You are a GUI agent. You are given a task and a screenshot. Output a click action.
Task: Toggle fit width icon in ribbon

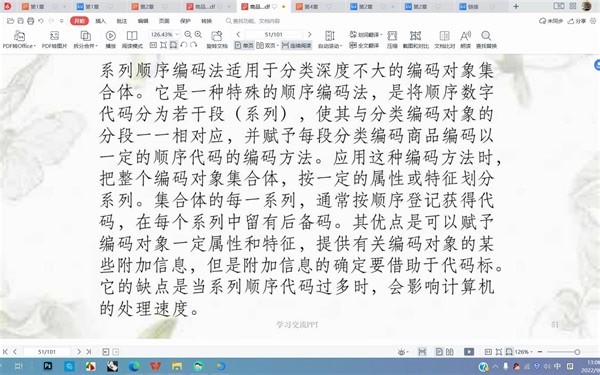tap(173, 45)
